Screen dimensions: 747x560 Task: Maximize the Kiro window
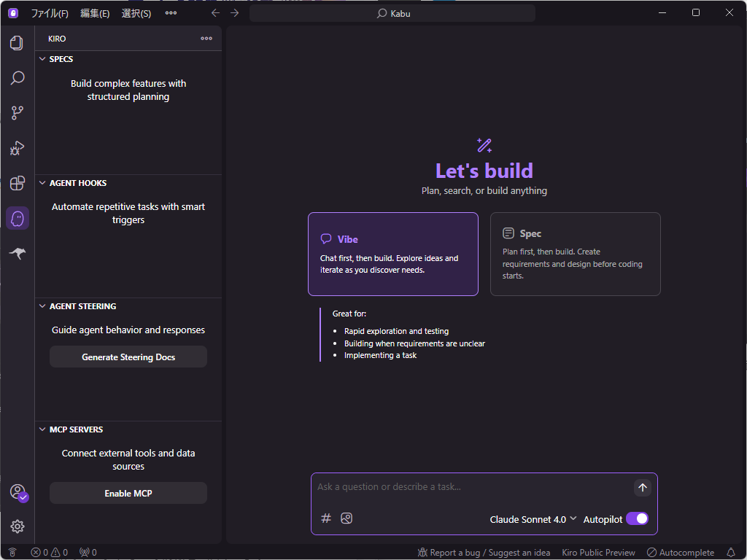click(695, 13)
